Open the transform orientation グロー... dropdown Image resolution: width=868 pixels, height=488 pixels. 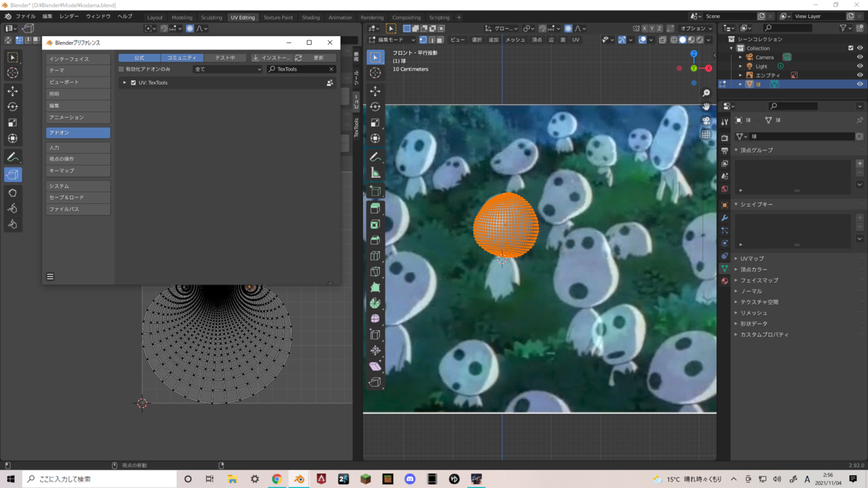pos(501,28)
